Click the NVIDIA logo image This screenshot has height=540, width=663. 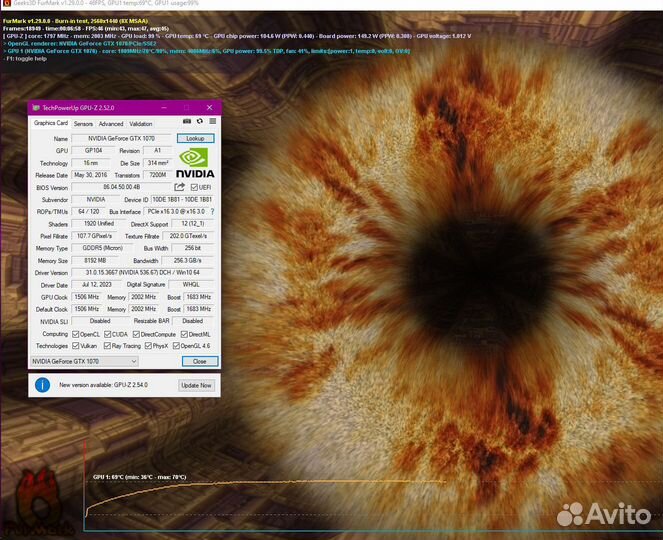click(x=196, y=163)
